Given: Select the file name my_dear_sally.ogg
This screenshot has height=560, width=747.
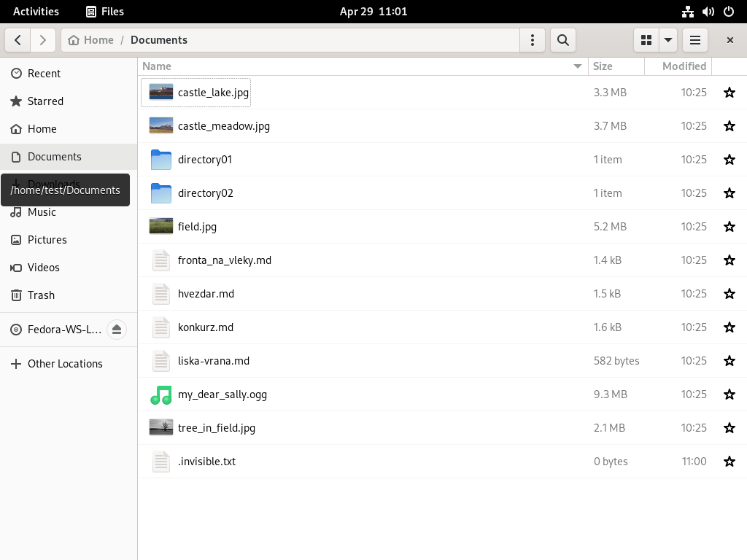Looking at the screenshot, I should [x=222, y=394].
